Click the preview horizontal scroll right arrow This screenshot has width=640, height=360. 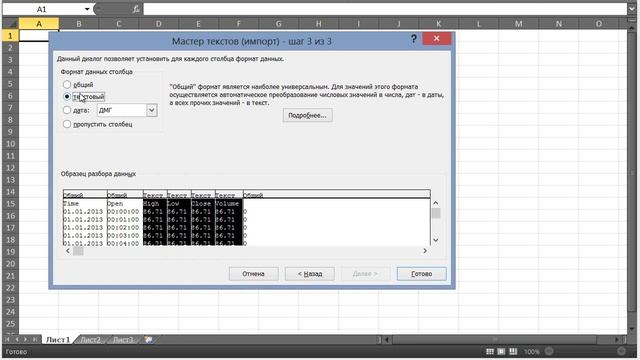pos(425,251)
